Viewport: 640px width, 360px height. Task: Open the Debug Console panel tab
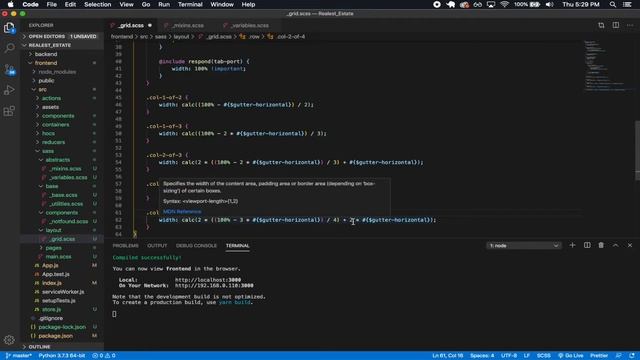(196, 246)
